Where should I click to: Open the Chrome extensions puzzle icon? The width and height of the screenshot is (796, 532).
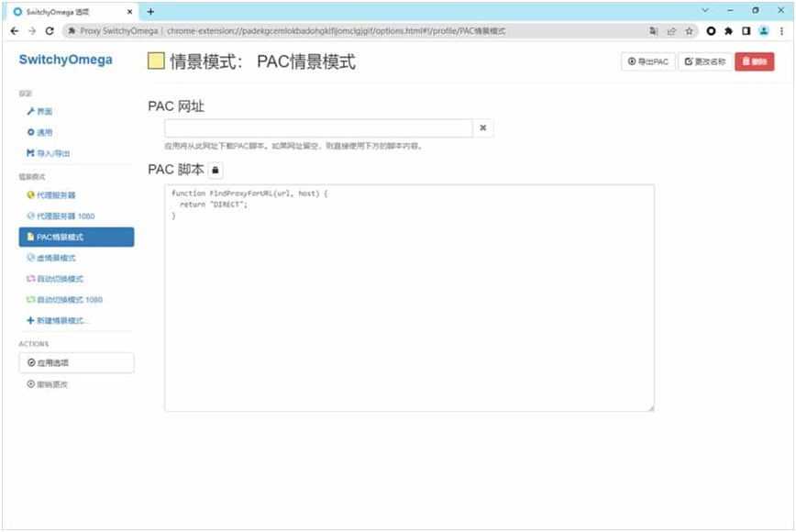coord(728,30)
